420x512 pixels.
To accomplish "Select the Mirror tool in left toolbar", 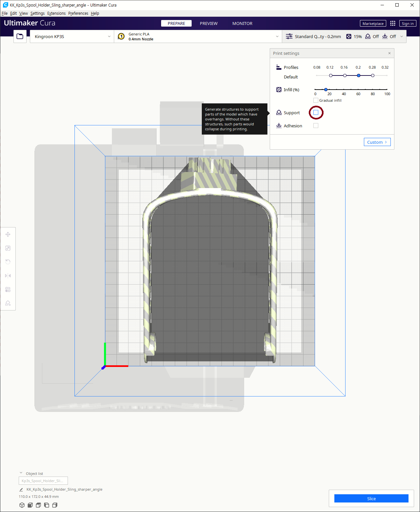I will [8, 276].
